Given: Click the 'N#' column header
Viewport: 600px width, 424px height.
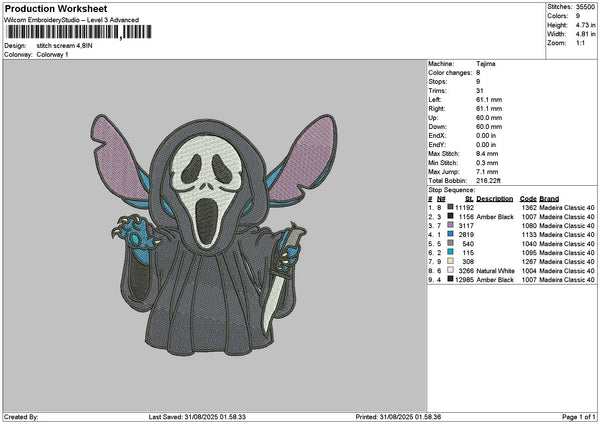Looking at the screenshot, I should click(441, 199).
